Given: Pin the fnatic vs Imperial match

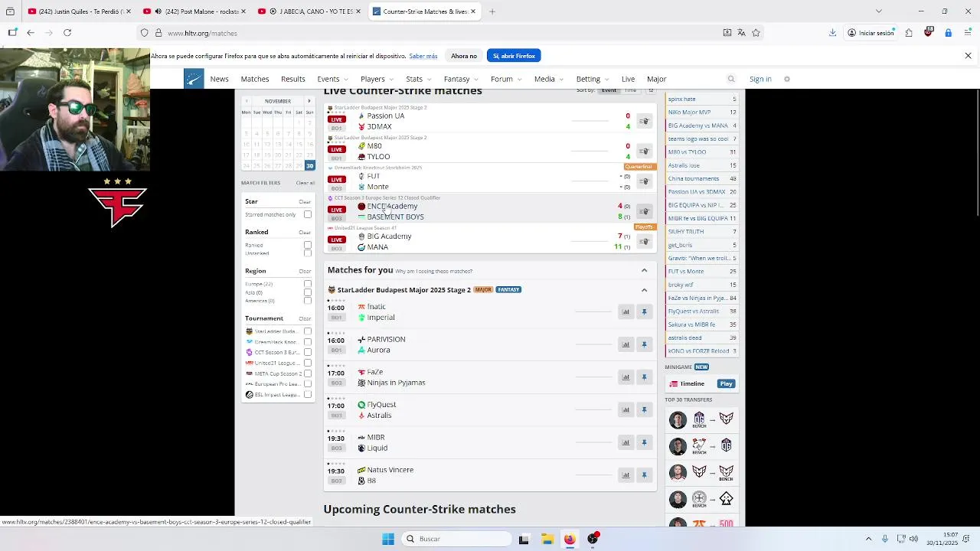Looking at the screenshot, I should pos(644,311).
